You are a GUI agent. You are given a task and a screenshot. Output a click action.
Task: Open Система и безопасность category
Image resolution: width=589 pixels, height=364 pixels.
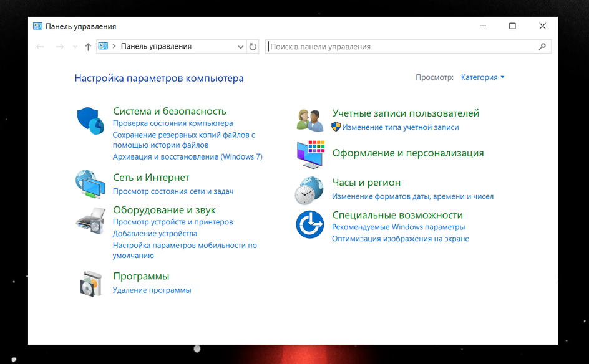170,111
